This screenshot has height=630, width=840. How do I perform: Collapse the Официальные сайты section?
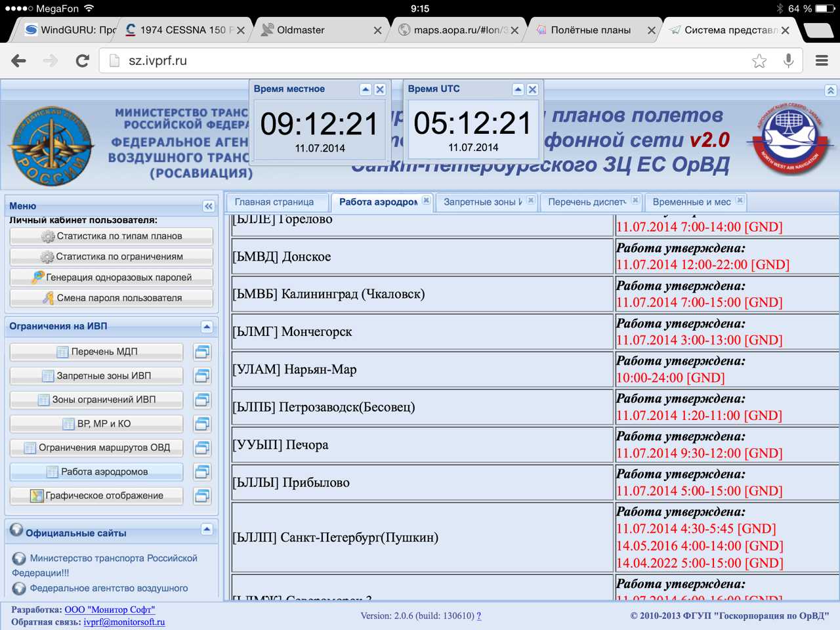pyautogui.click(x=207, y=529)
